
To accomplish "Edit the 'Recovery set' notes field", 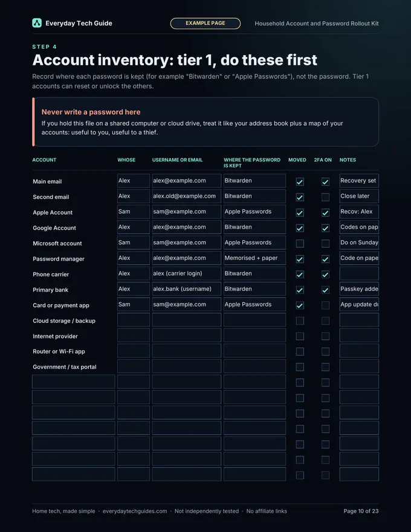I will coord(359,181).
